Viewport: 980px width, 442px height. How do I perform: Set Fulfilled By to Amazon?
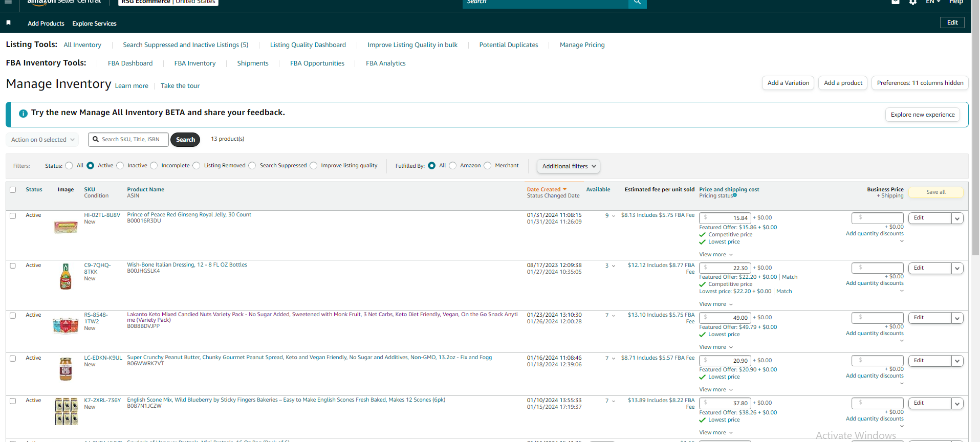pyautogui.click(x=453, y=166)
